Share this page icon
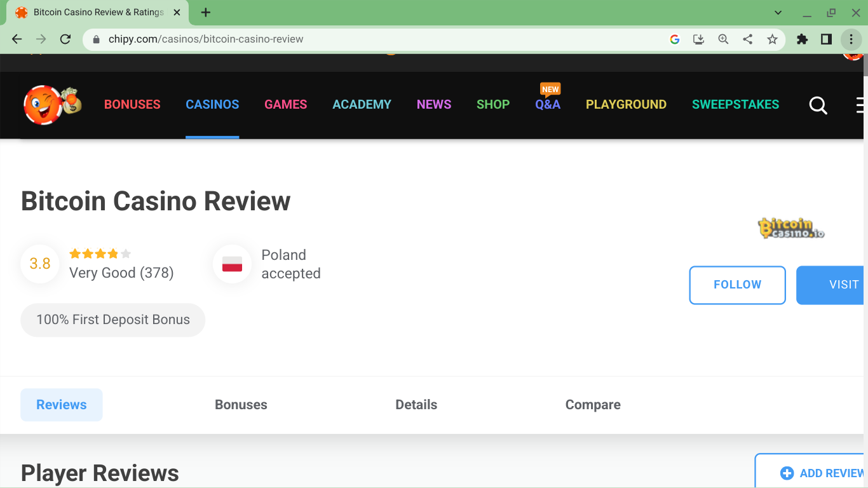This screenshot has height=488, width=868. coord(748,39)
